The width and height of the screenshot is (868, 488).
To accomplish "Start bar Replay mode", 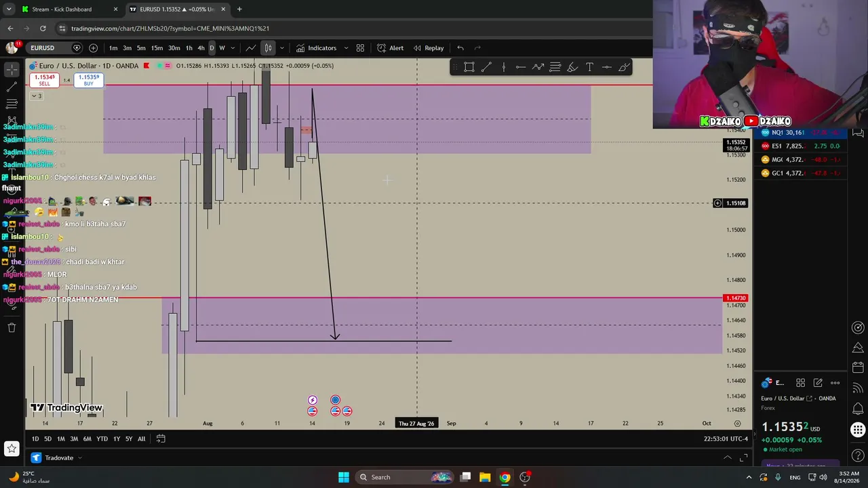I will click(x=428, y=48).
